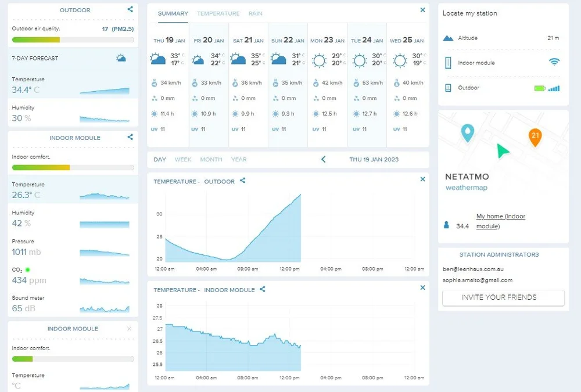Share the Outdoor module panel

coord(130,9)
